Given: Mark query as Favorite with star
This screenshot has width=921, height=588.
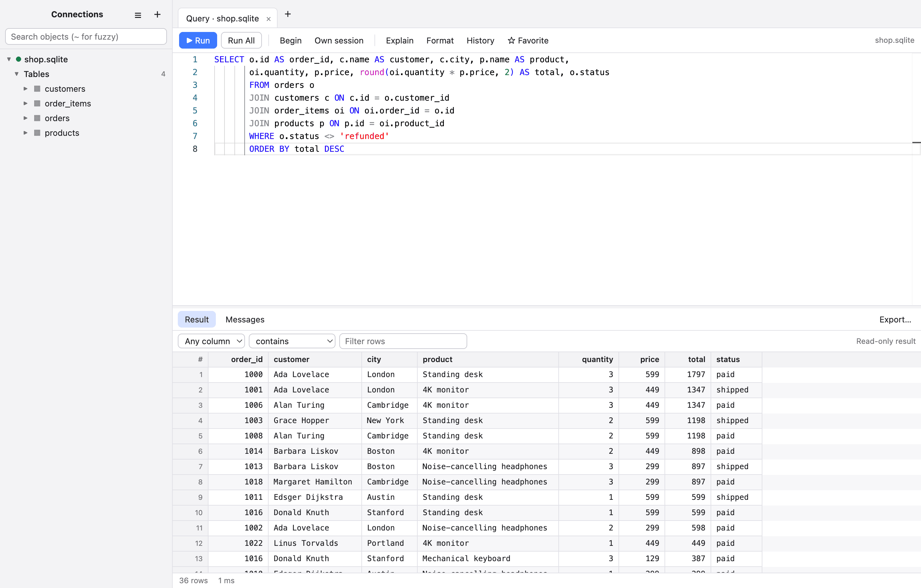Looking at the screenshot, I should [x=528, y=41].
